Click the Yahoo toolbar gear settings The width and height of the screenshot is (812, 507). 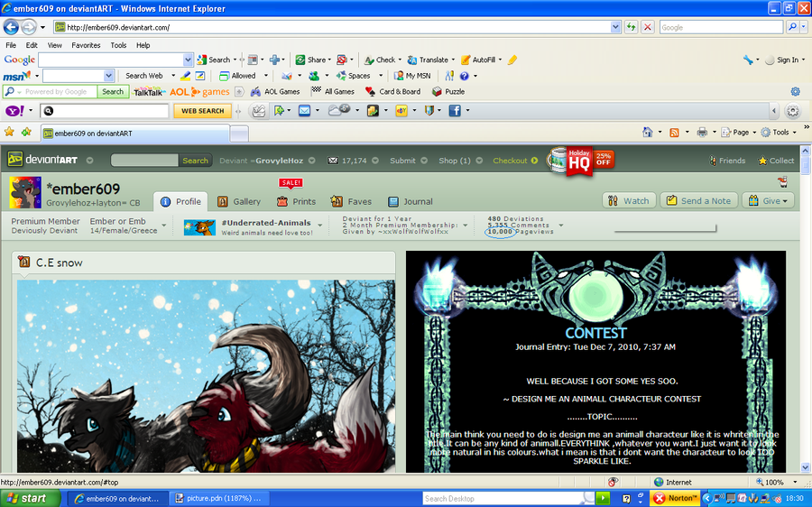(x=793, y=110)
